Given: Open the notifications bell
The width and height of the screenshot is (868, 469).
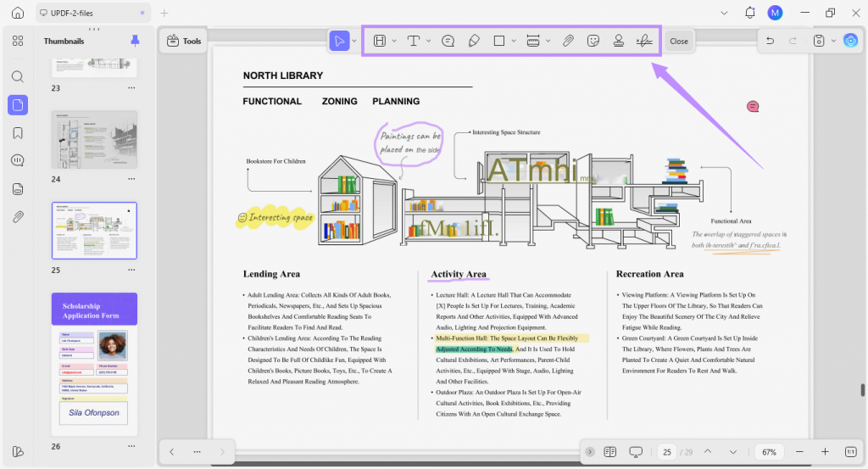Looking at the screenshot, I should click(x=749, y=13).
